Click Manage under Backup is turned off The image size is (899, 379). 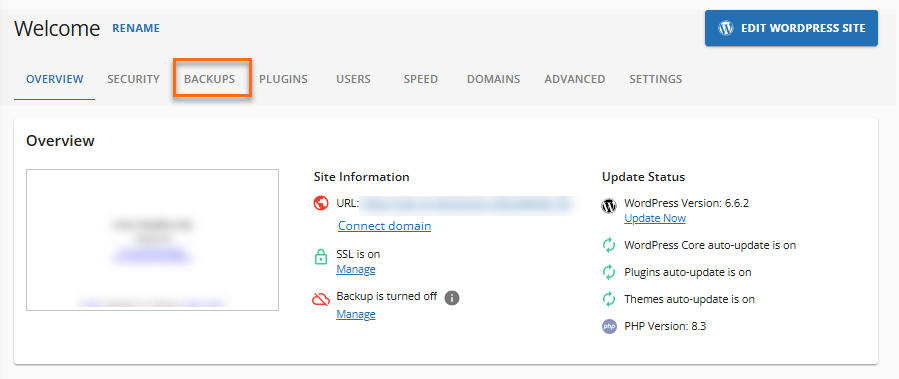[356, 314]
